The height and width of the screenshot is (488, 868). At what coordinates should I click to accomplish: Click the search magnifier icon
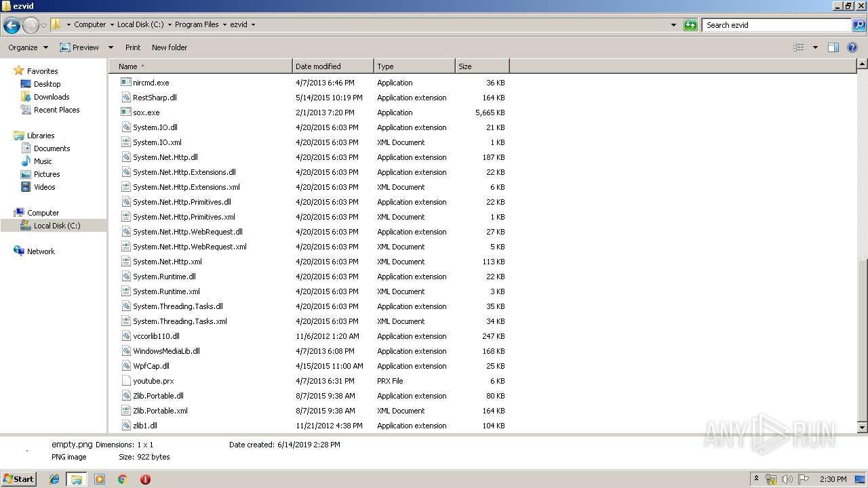[859, 25]
